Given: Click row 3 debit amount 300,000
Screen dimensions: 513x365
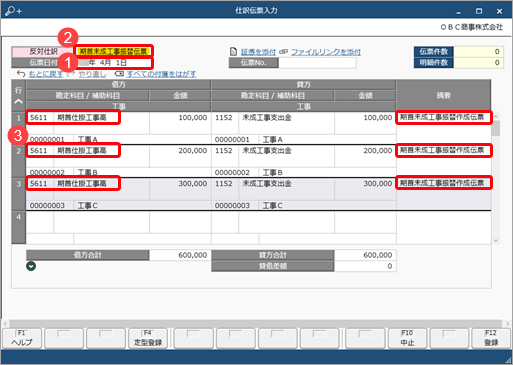Looking at the screenshot, I should pyautogui.click(x=180, y=183).
